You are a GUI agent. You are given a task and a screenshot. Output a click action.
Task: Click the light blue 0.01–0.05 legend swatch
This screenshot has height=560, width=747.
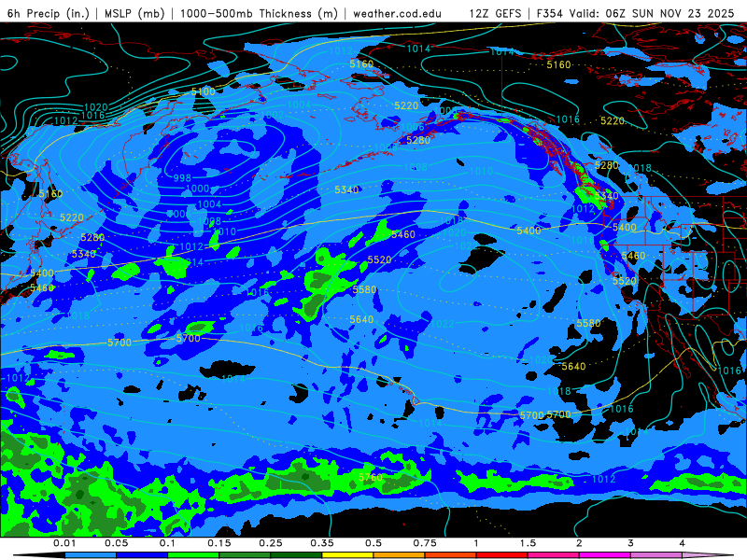[x=91, y=555]
